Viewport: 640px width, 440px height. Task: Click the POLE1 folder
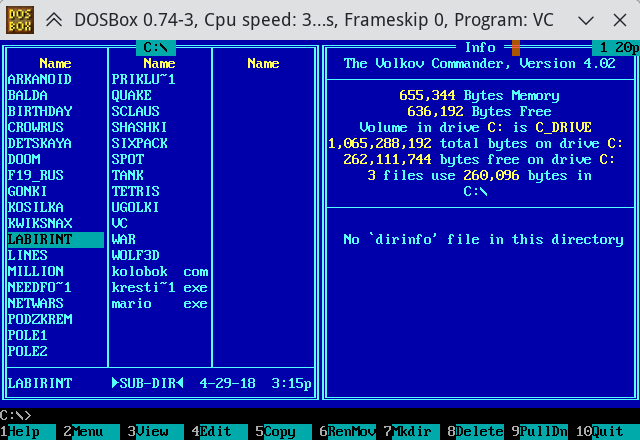click(x=28, y=336)
